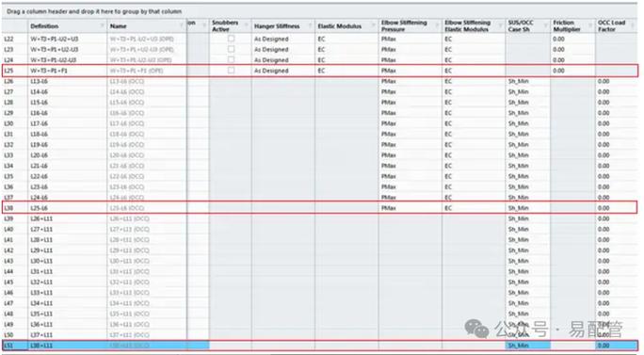Image resolution: width=644 pixels, height=355 pixels.
Task: Open Hanger Stiffness dropdown cell in row L24
Action: coord(283,60)
